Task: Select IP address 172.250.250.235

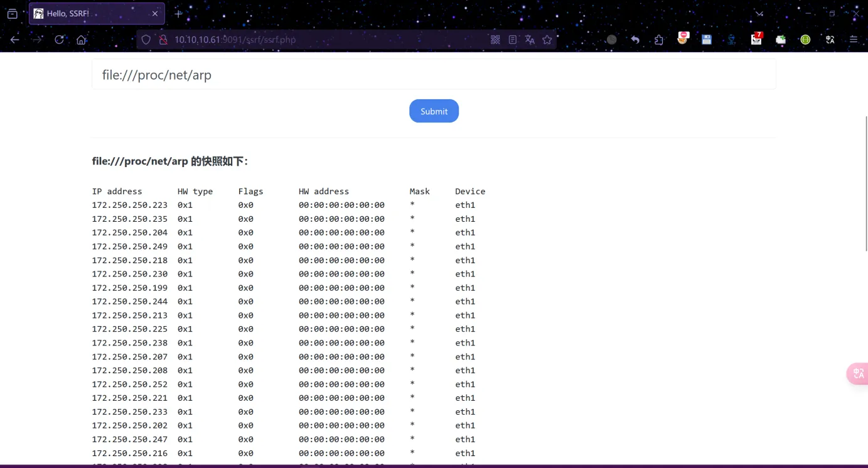Action: click(x=130, y=219)
